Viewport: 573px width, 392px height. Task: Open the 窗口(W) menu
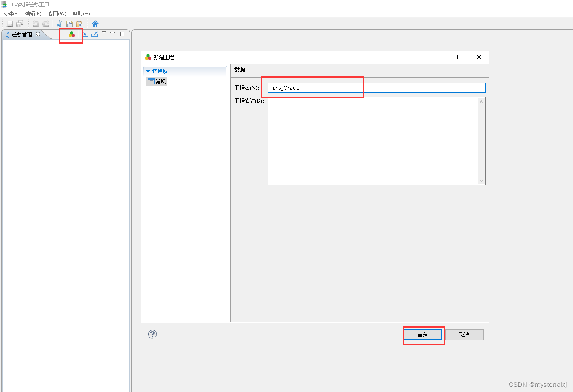[x=57, y=14]
